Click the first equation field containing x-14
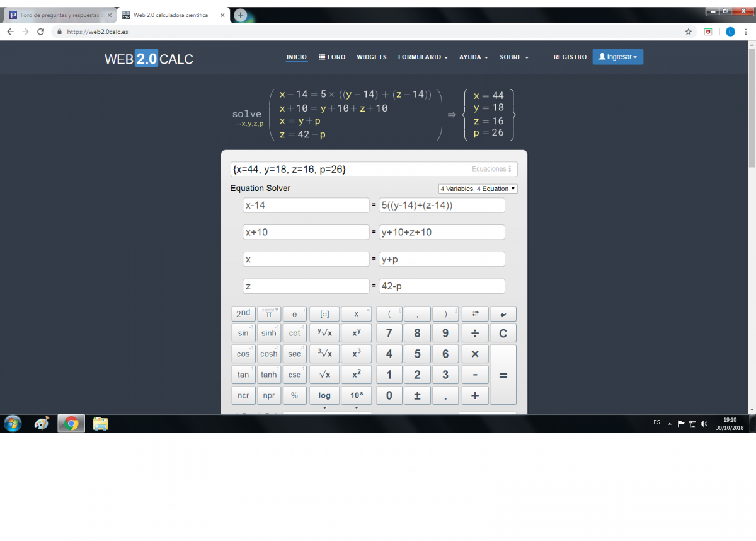 [306, 206]
